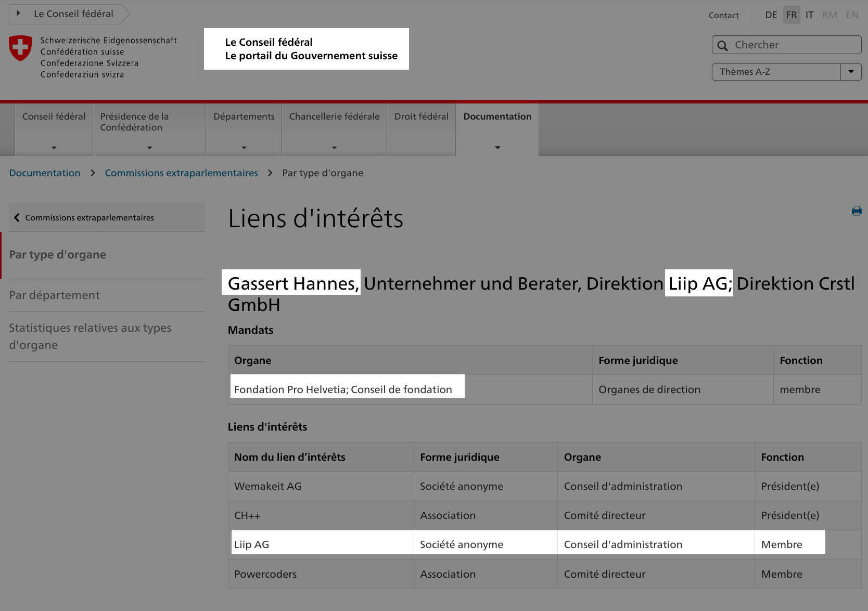Switch language to DE
868x611 pixels.
[x=771, y=15]
